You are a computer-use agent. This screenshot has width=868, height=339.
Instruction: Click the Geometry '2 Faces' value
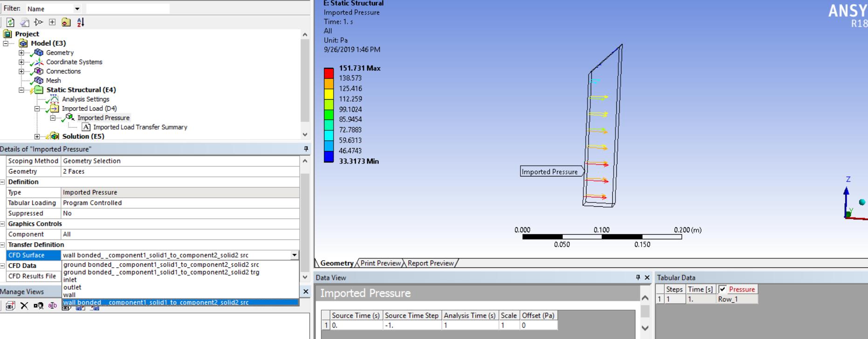180,171
